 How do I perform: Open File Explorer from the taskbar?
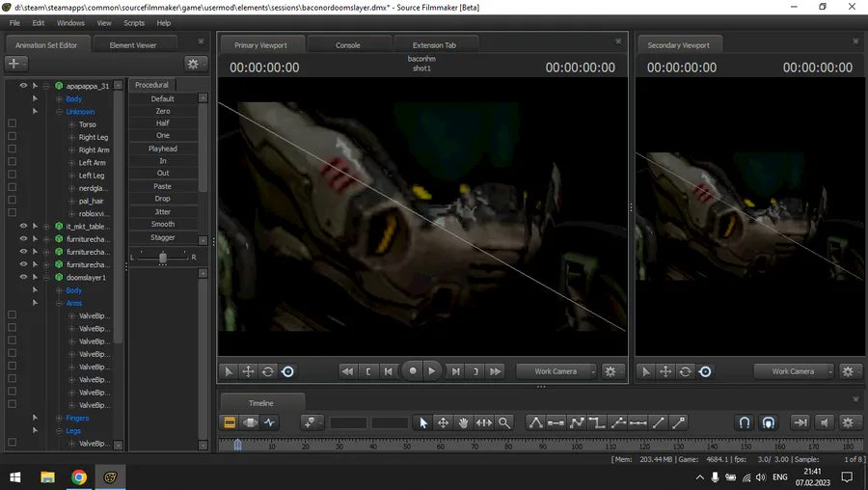pos(47,477)
